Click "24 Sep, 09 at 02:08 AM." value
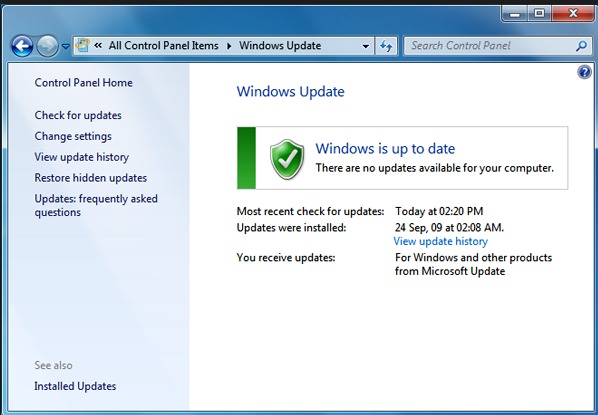 (x=449, y=228)
